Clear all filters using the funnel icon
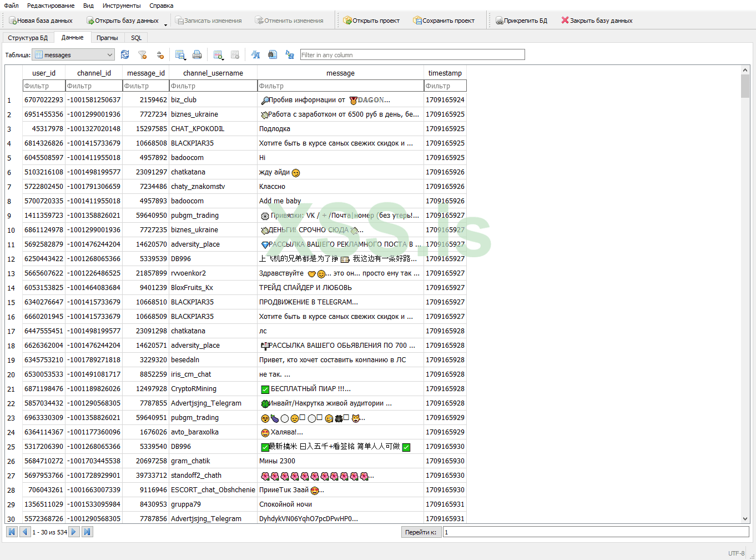Image resolution: width=756 pixels, height=560 pixels. [x=143, y=54]
